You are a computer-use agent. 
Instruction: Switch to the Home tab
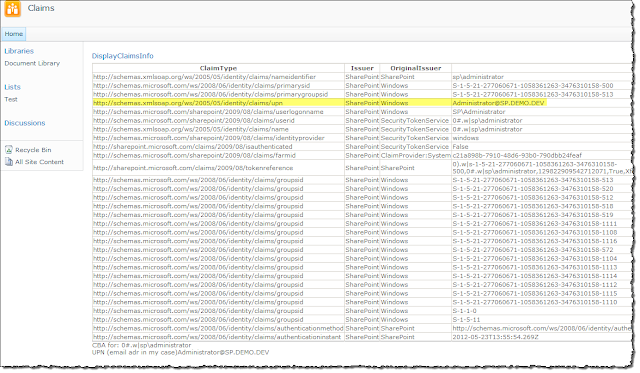[x=14, y=34]
